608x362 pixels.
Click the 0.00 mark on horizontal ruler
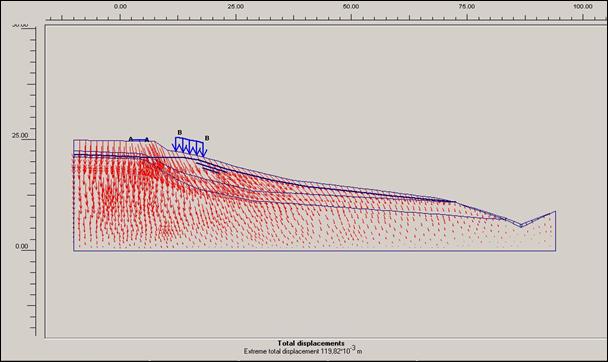click(x=120, y=6)
